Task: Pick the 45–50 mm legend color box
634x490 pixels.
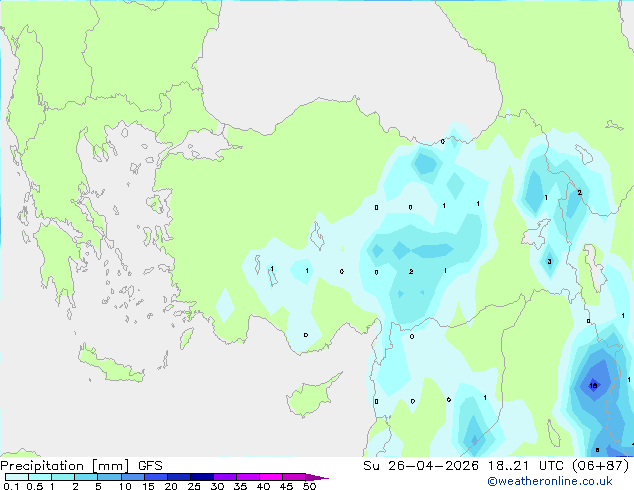Action: 294,477
